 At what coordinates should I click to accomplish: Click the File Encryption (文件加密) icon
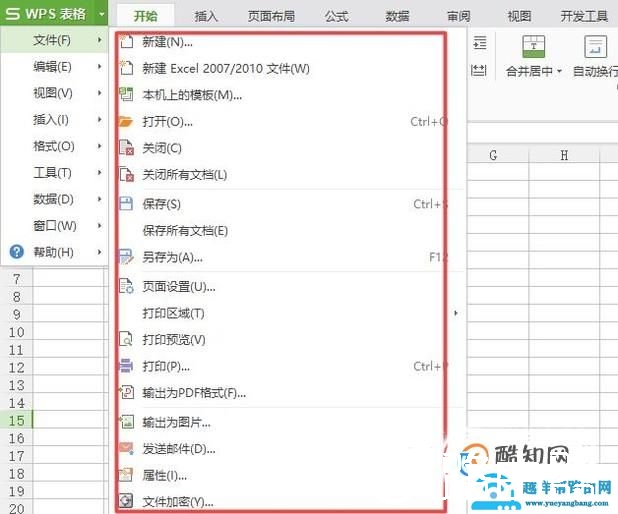[x=126, y=501]
